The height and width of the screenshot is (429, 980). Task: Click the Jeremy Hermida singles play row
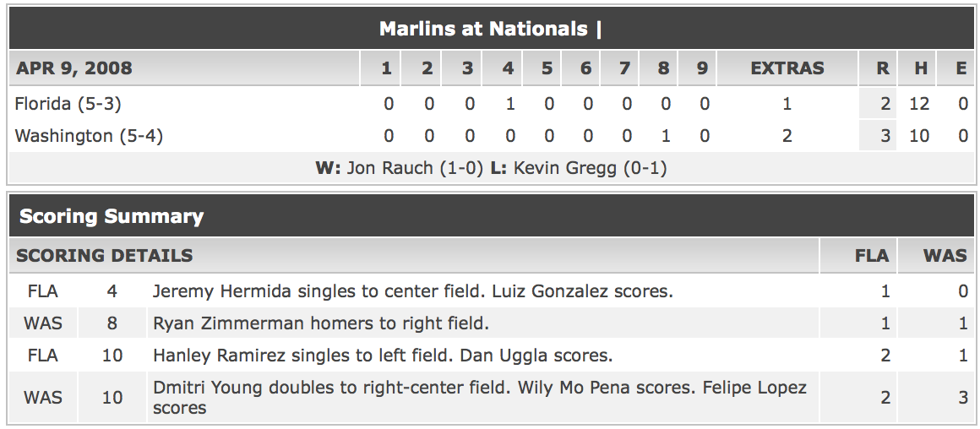point(491,291)
